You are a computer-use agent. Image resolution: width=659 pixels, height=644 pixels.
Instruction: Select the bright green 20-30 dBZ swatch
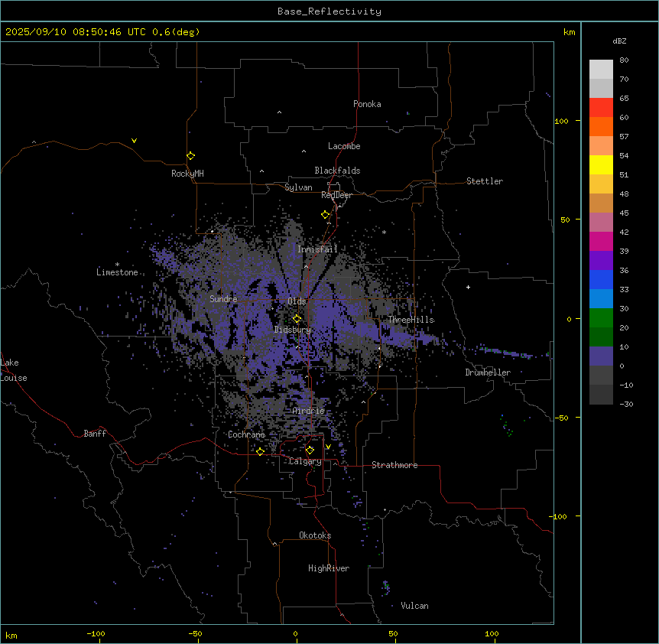coord(601,318)
